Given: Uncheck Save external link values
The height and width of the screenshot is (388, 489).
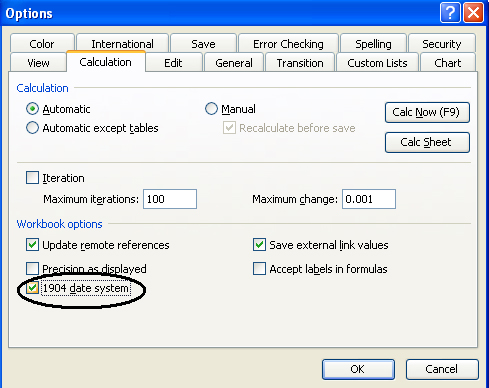Looking at the screenshot, I should point(259,245).
